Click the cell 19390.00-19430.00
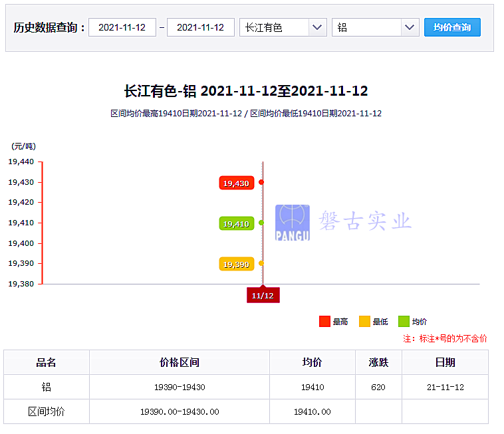 click(180, 411)
